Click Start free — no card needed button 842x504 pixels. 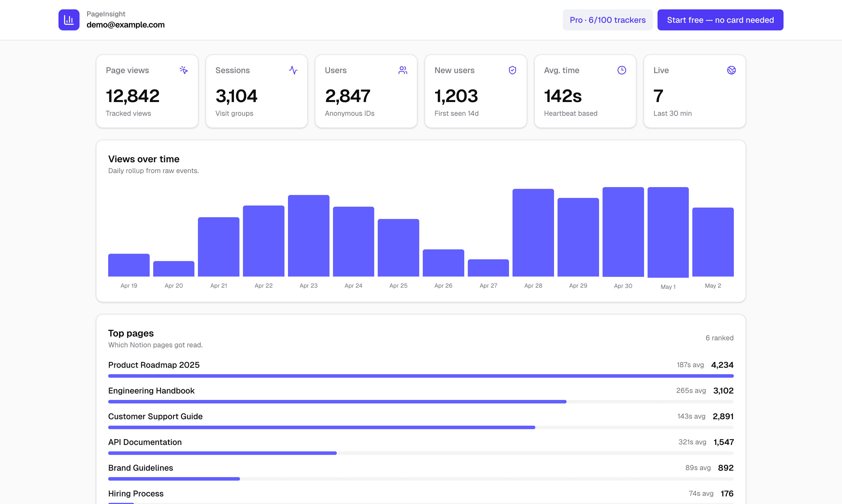click(720, 20)
